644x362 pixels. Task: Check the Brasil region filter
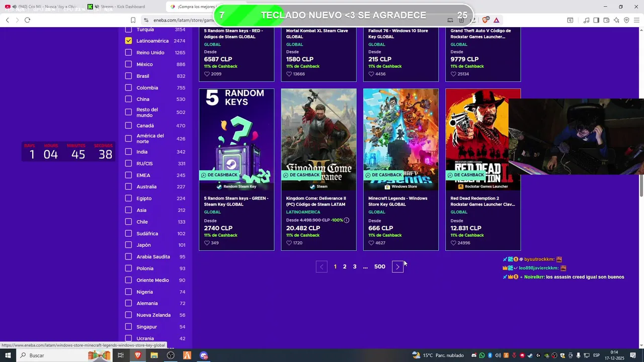click(x=128, y=76)
